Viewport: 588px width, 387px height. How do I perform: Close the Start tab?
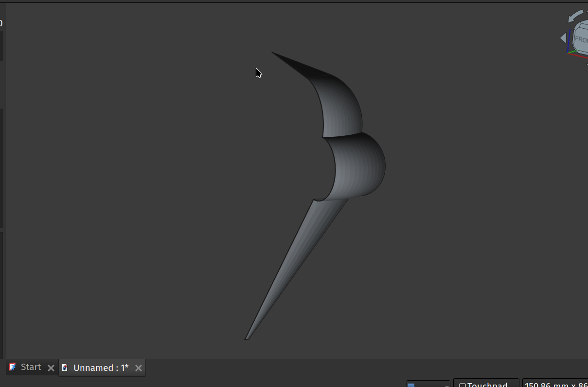(x=51, y=368)
